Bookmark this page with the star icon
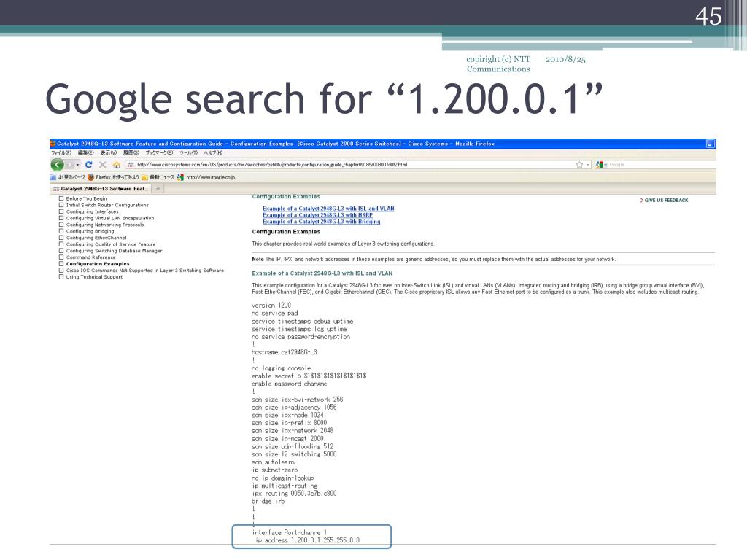747x560 pixels. [579, 165]
